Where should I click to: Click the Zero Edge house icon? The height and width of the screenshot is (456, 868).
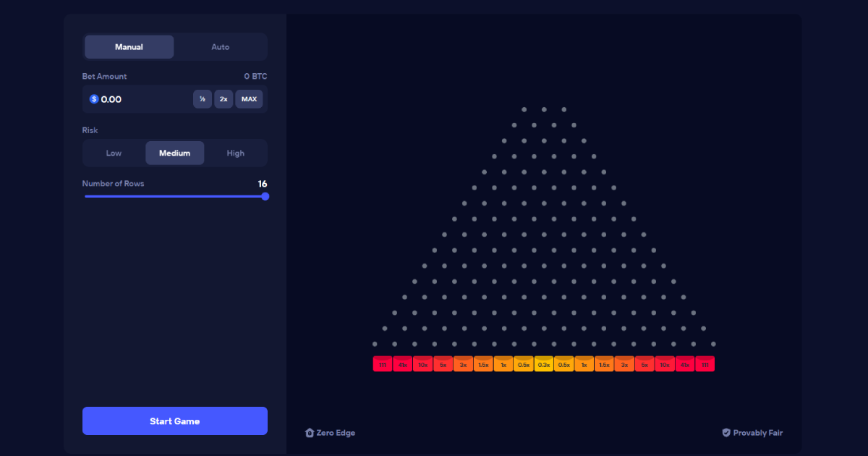click(310, 433)
